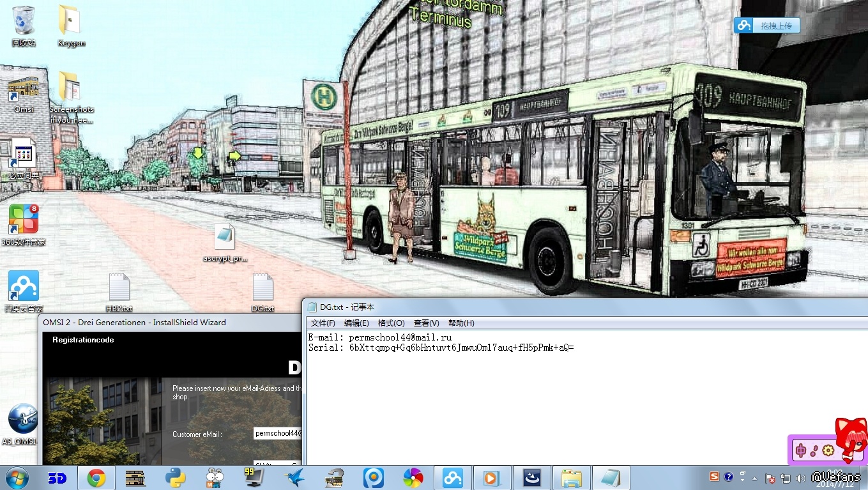Click the 拖拽上传 upload button
Viewport: 868px width, 490px height.
pos(766,26)
